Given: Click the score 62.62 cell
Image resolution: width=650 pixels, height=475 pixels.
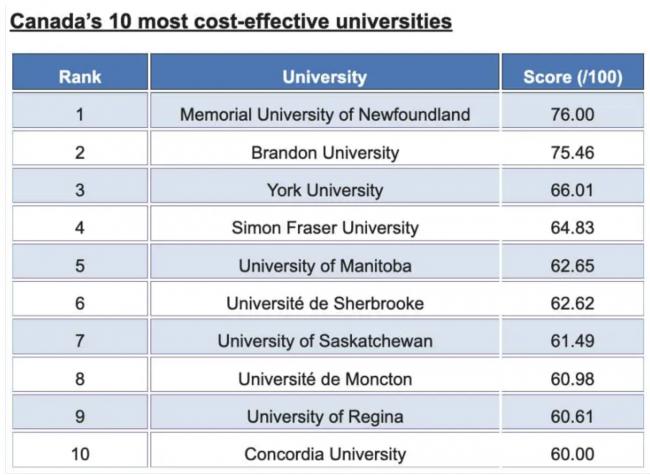Looking at the screenshot, I should tap(573, 303).
